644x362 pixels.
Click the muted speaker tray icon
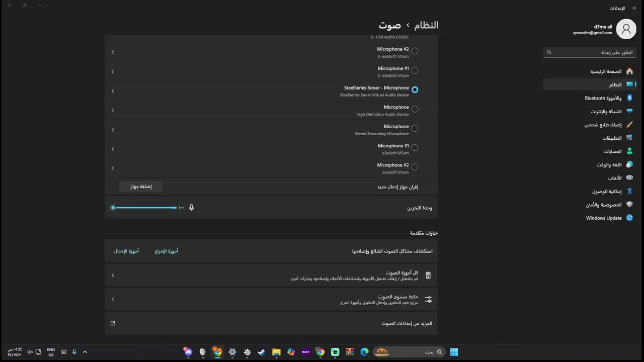(x=30, y=352)
